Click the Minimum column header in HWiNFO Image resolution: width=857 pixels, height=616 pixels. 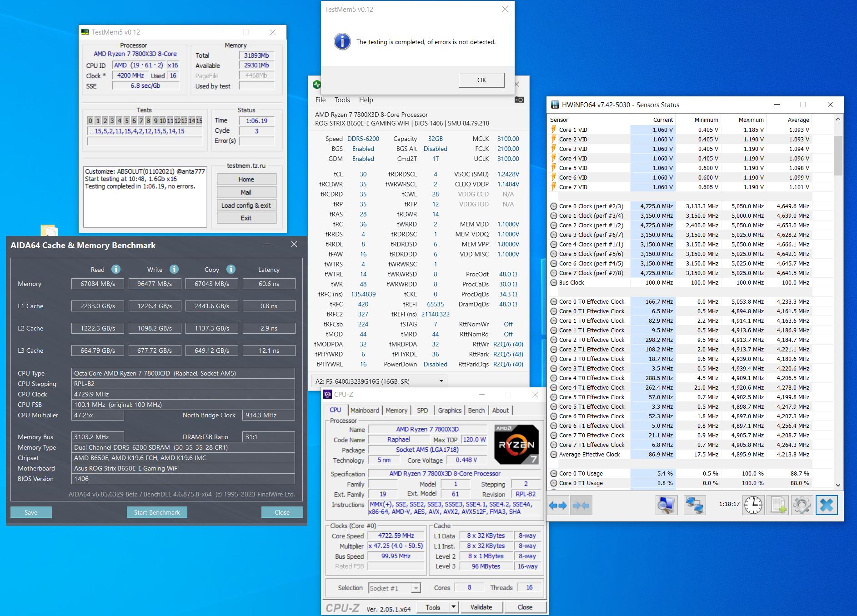pos(698,120)
